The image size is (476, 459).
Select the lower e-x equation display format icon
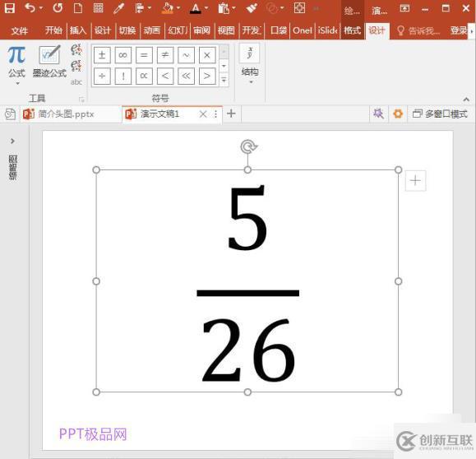point(76,65)
